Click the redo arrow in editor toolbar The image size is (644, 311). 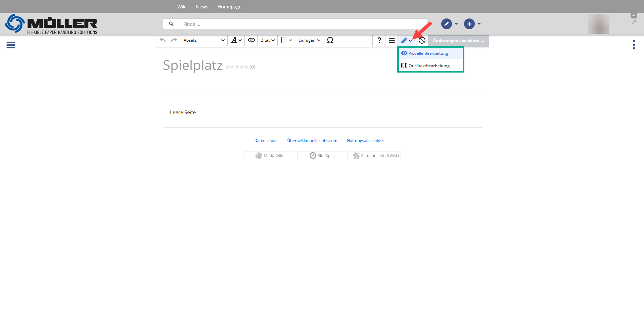(x=174, y=40)
